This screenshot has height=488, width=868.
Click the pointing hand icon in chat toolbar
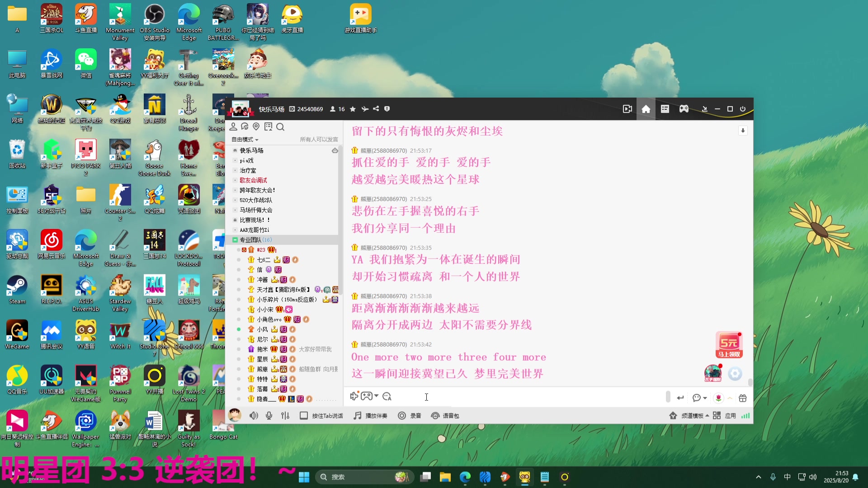click(354, 396)
